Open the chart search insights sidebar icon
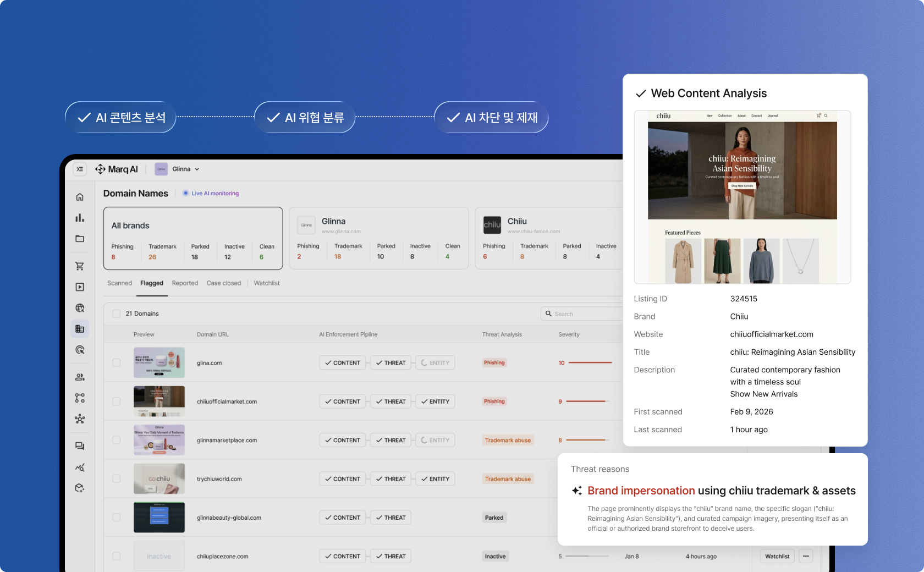 click(80, 468)
